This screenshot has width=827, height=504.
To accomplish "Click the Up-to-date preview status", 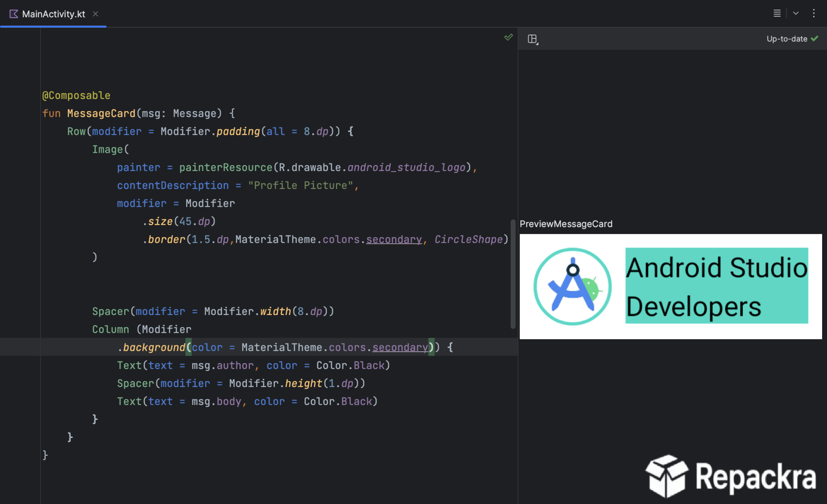I will (787, 39).
